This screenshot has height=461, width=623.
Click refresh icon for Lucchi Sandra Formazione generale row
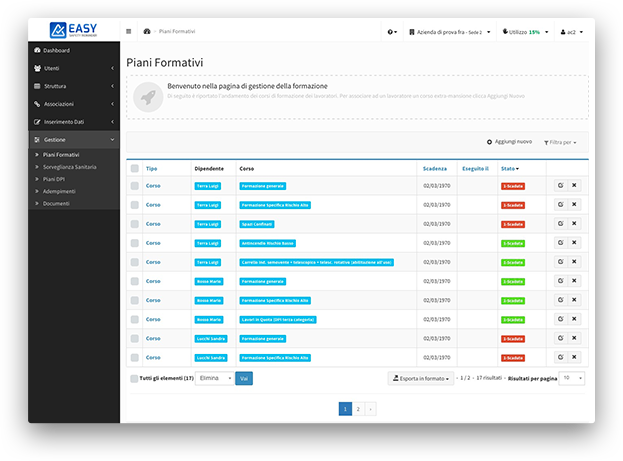[x=561, y=338]
